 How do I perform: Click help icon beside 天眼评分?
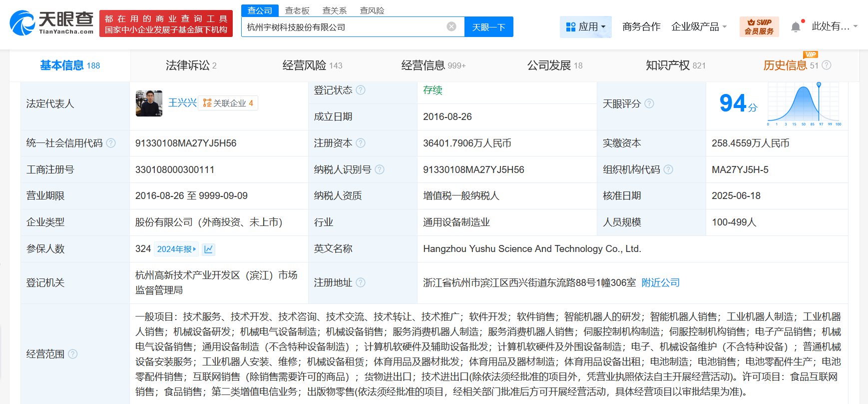coord(649,103)
